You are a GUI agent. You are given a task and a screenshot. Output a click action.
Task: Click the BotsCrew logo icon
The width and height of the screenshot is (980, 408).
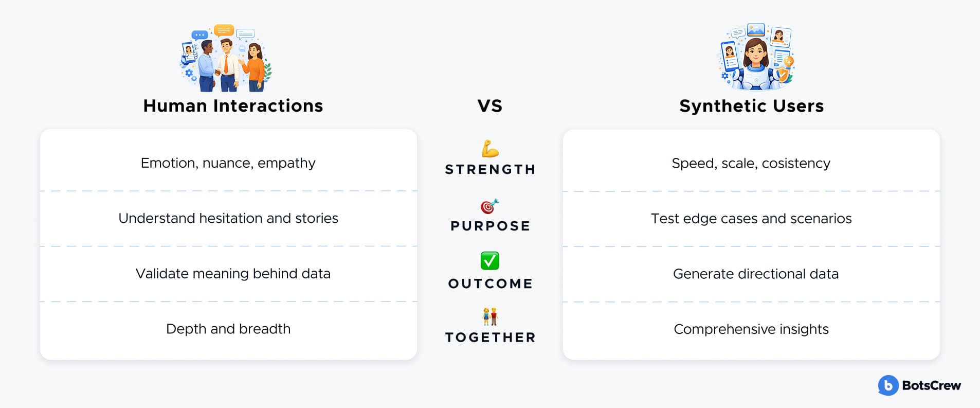tap(888, 385)
